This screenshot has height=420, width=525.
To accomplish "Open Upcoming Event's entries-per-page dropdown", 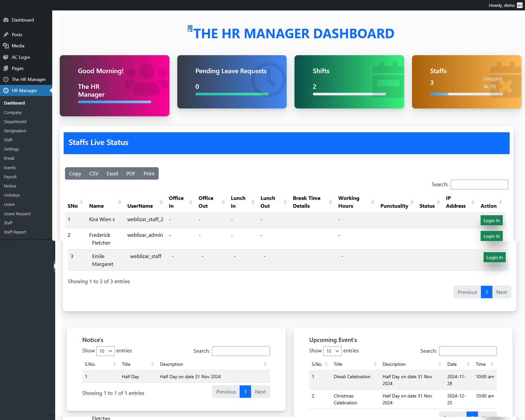I will 332,351.
